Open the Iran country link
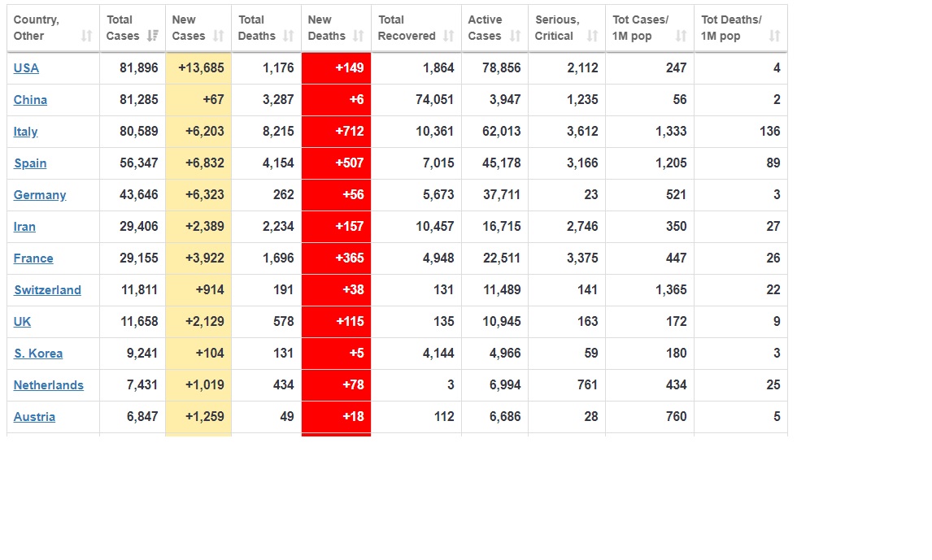Screen dimensions: 932x560 pos(24,226)
